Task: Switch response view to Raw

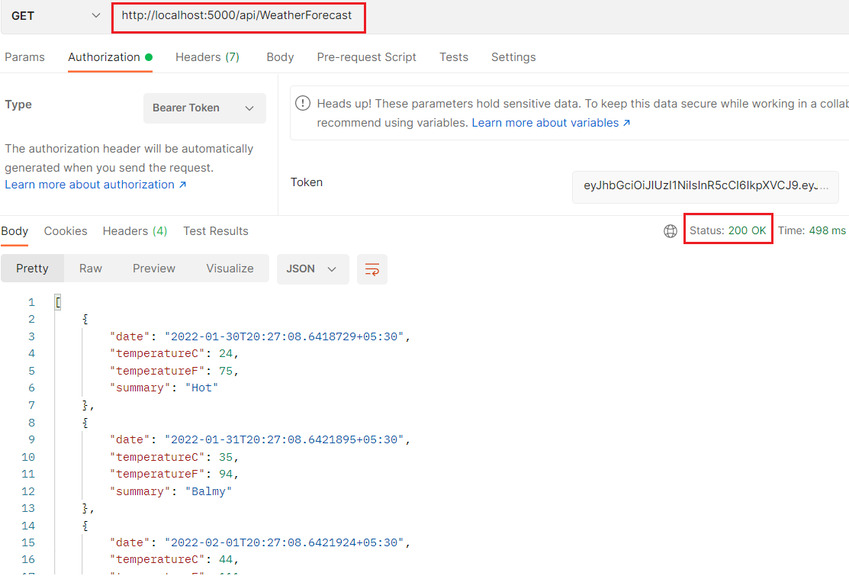Action: pos(90,269)
